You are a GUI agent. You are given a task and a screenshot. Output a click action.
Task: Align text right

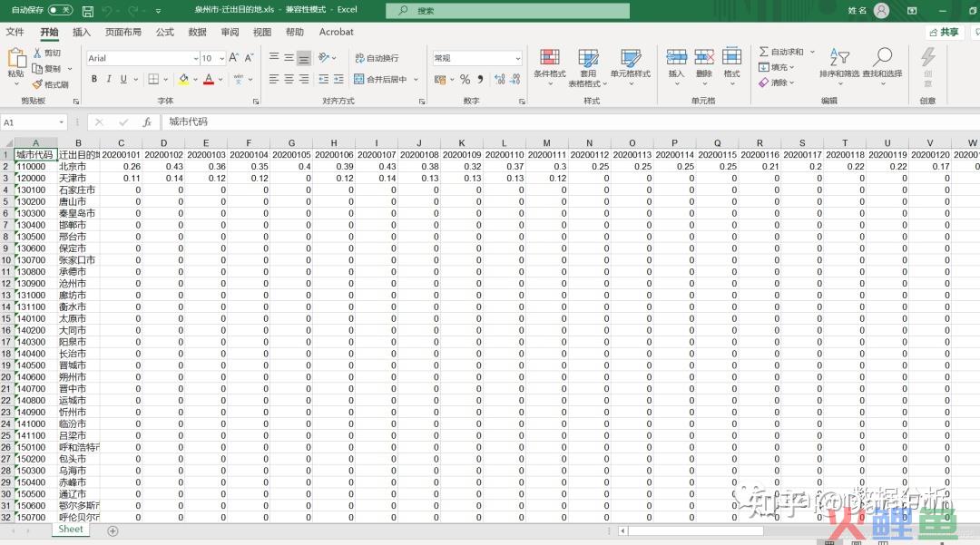(x=304, y=79)
